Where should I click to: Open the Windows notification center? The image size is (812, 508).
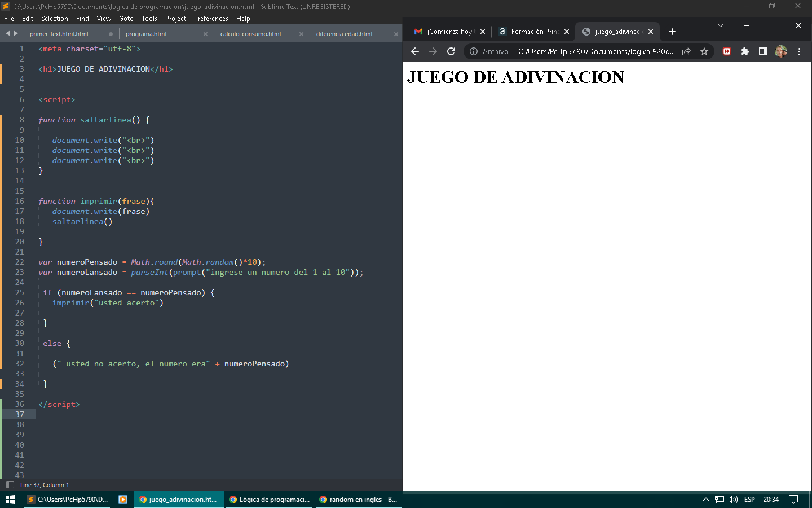tap(793, 500)
